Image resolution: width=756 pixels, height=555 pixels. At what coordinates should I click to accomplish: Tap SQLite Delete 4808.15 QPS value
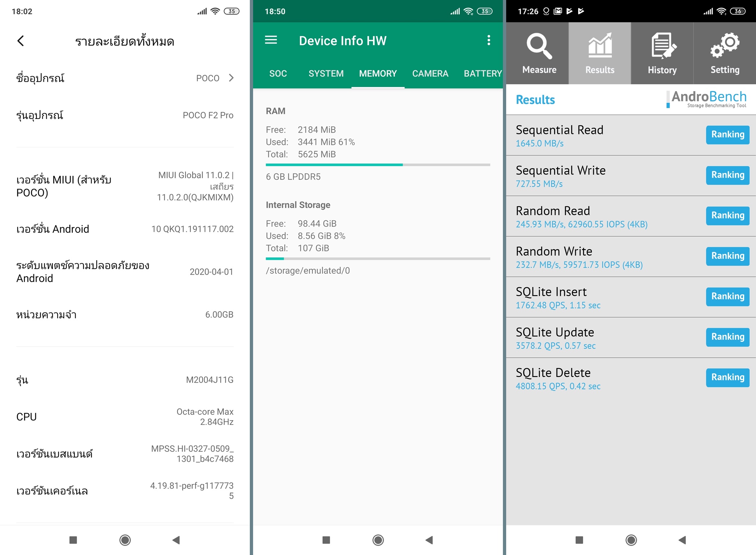click(558, 386)
